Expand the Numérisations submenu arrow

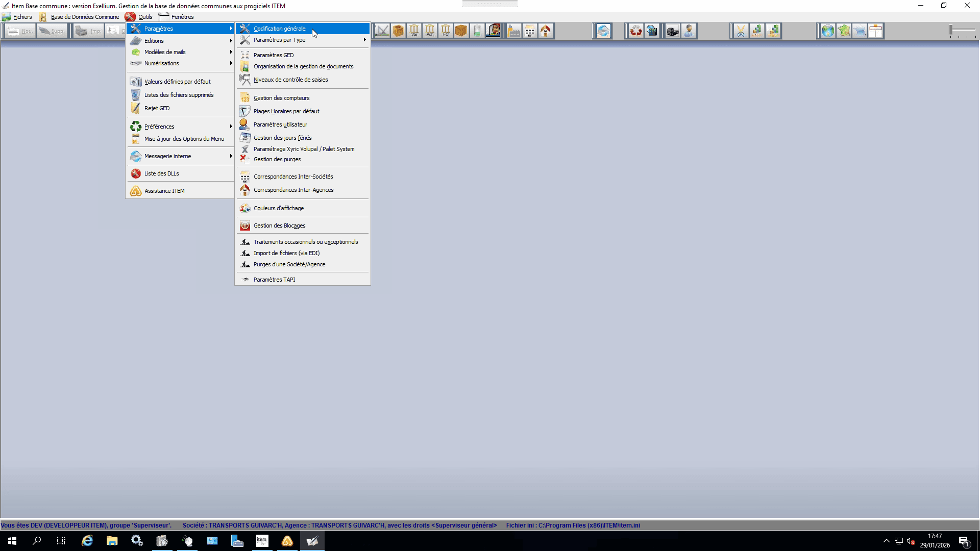click(x=231, y=63)
